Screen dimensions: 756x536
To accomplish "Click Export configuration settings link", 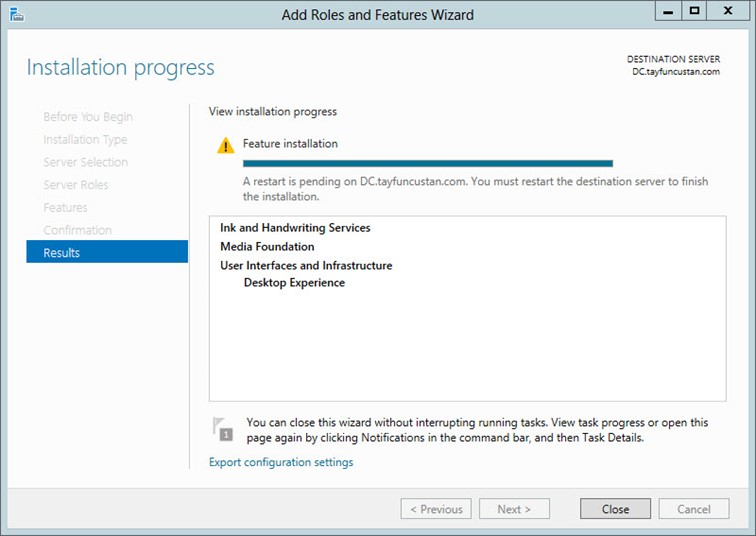I will pyautogui.click(x=281, y=462).
